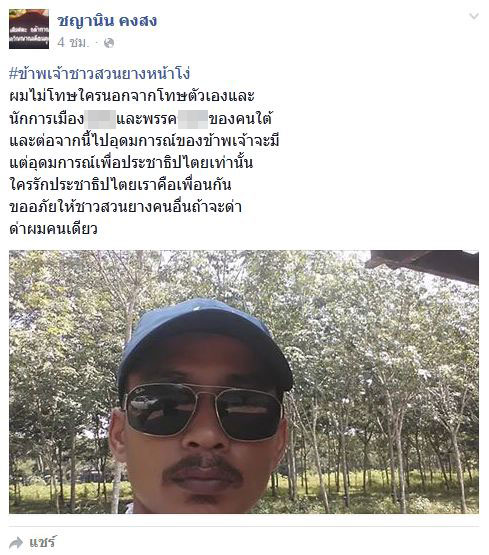This screenshot has width=489, height=555.
Task: Open the post author's profile picture
Action: pyautogui.click(x=29, y=29)
